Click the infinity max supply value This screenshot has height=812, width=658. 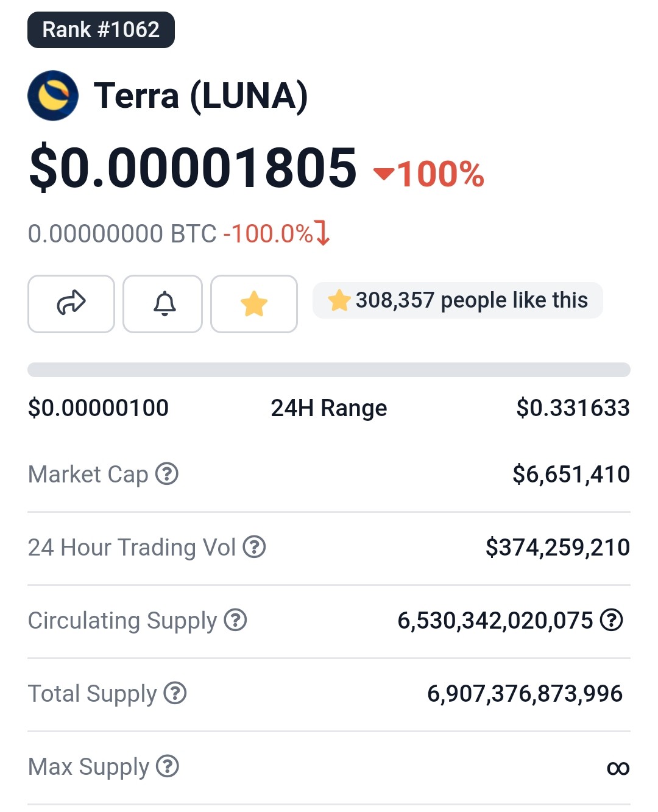(x=618, y=768)
